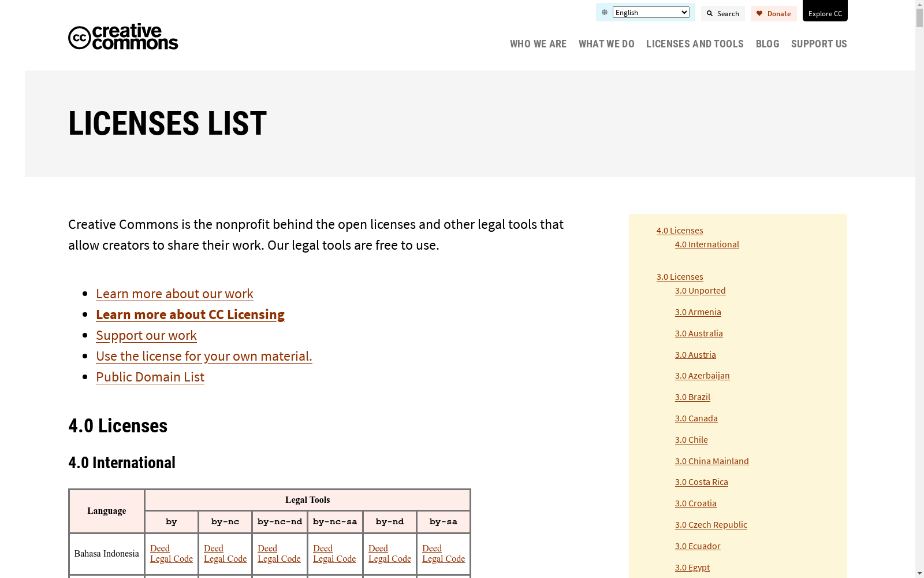
Task: Open the English language dropdown
Action: (x=651, y=12)
